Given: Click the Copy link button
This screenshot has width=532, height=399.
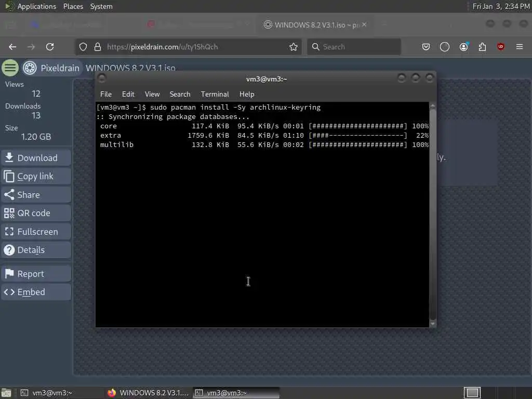Looking at the screenshot, I should pyautogui.click(x=36, y=177).
